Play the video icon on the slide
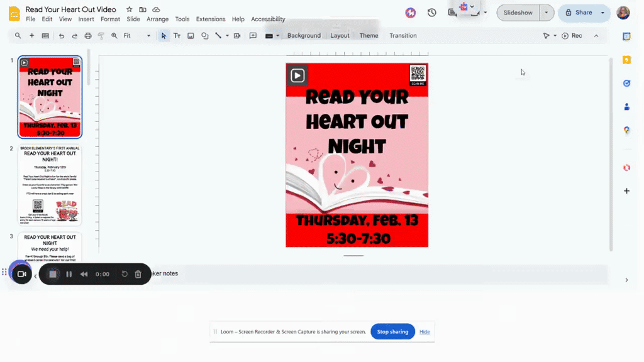Viewport: 644px width, 362px height. tap(297, 75)
